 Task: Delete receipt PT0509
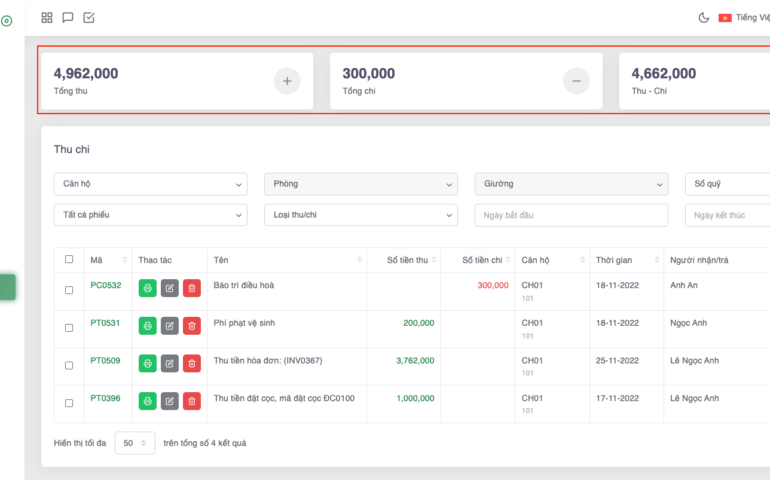click(192, 363)
